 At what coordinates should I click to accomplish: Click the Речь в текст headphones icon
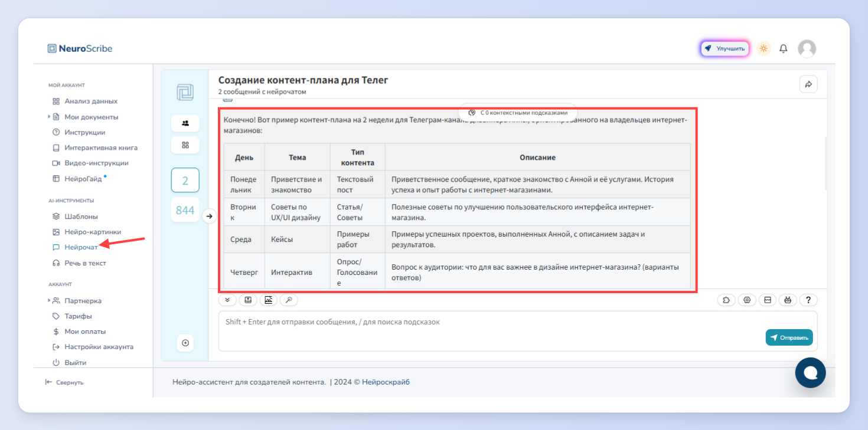click(56, 263)
